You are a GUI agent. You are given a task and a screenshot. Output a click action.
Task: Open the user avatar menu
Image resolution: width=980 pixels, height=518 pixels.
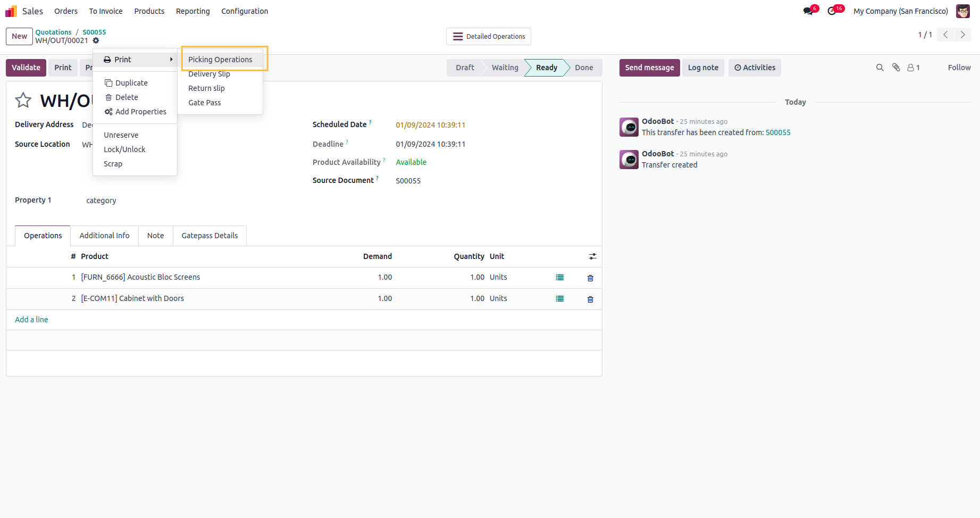point(962,11)
